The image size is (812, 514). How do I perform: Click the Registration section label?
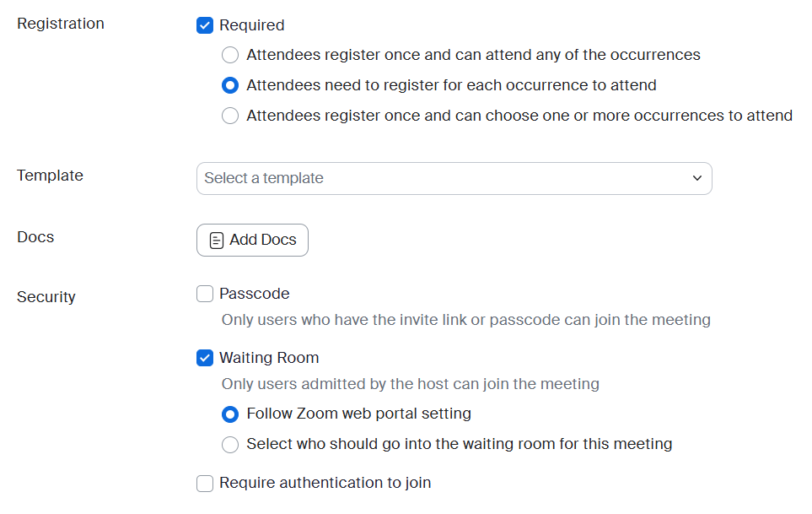tap(61, 24)
